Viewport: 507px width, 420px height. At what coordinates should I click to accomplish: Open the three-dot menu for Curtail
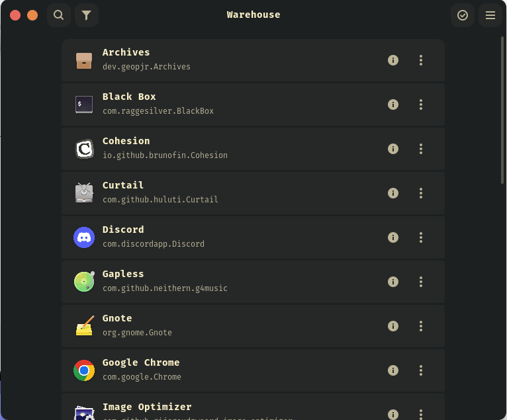(421, 193)
